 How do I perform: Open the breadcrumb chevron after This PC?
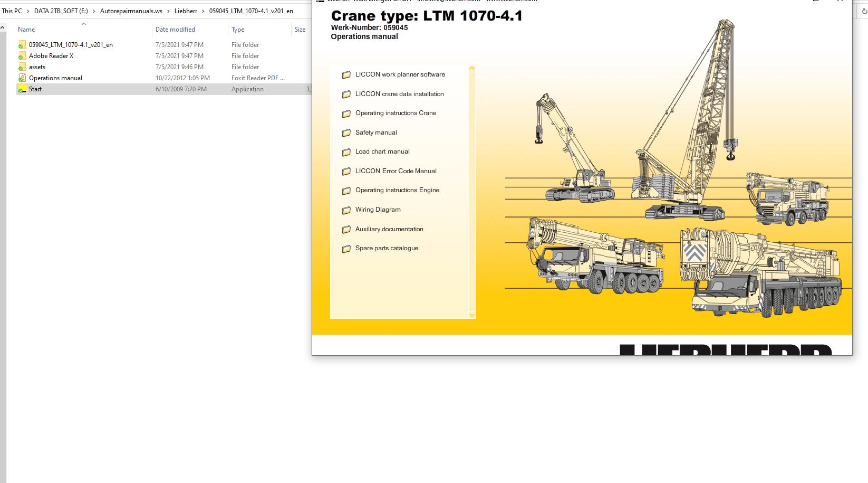coord(27,11)
